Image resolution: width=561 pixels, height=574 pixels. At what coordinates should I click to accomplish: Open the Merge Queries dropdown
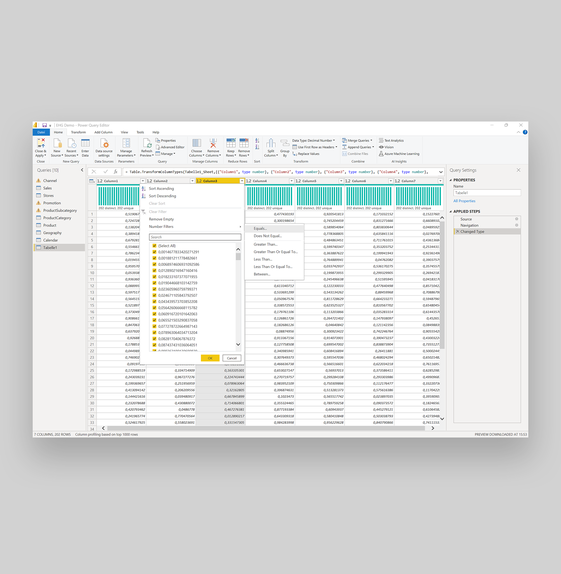tap(357, 141)
